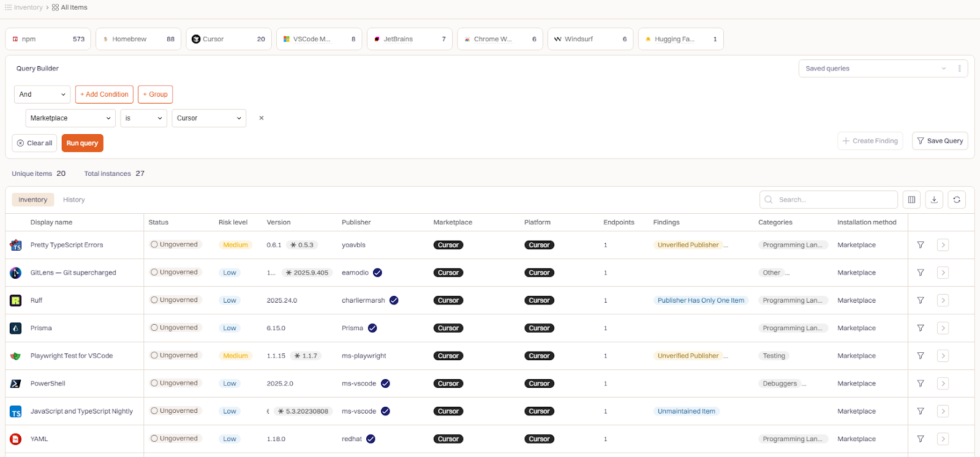Open the 'is' operator dropdown

[144, 118]
